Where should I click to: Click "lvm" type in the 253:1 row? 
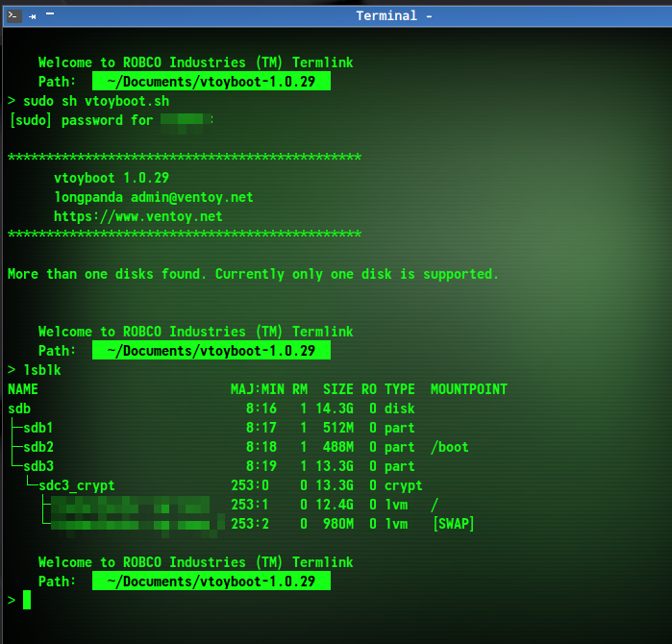click(x=396, y=505)
